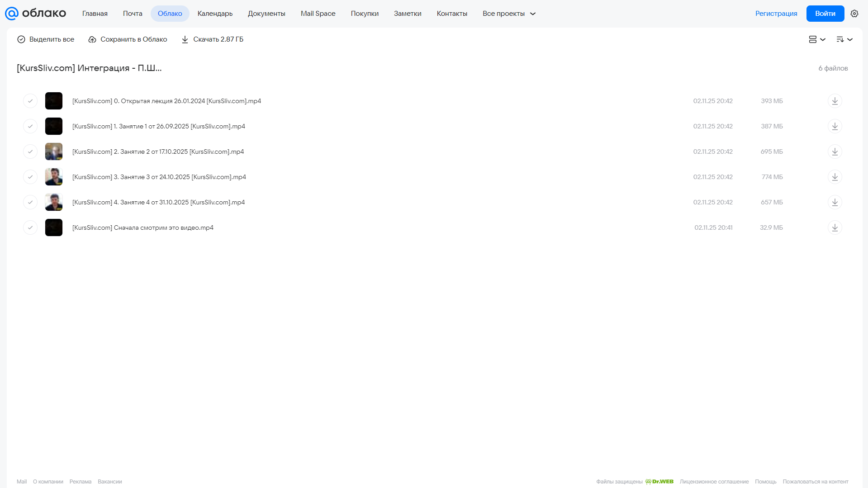Viewport: 868px width, 488px height.
Task: Go to the Почта tab
Action: 133,14
